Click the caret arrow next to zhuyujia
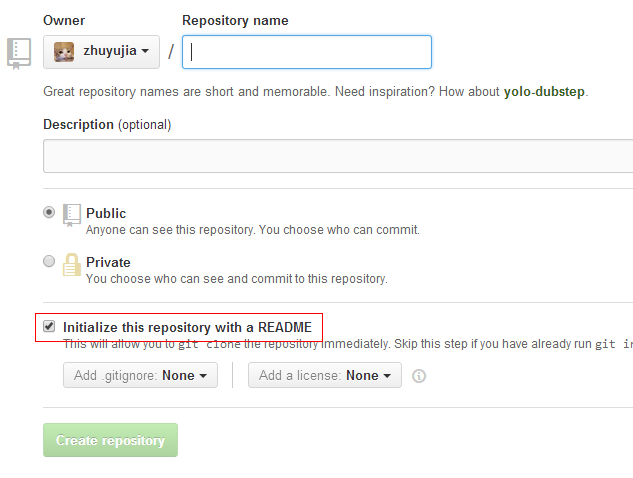The image size is (633, 478). click(145, 51)
